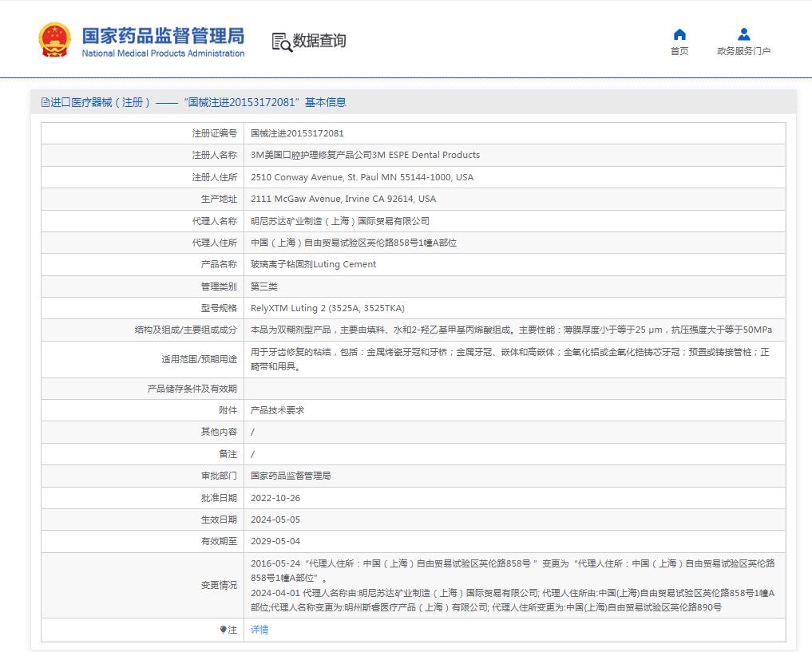This screenshot has width=812, height=652.
Task: Click the 明尼苏达矿业制造（上海）国际贸易有限公司 value
Action: pos(340,222)
